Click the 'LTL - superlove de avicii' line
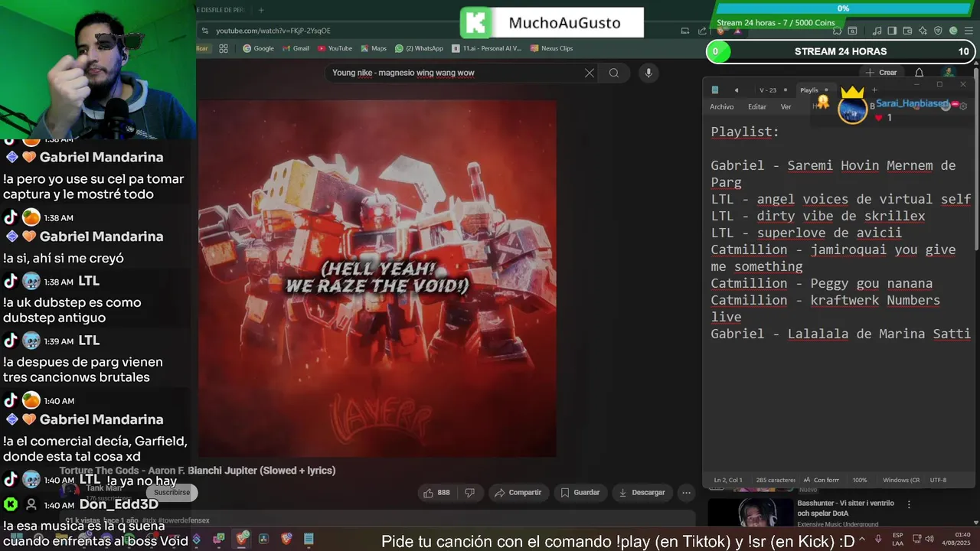 (806, 233)
